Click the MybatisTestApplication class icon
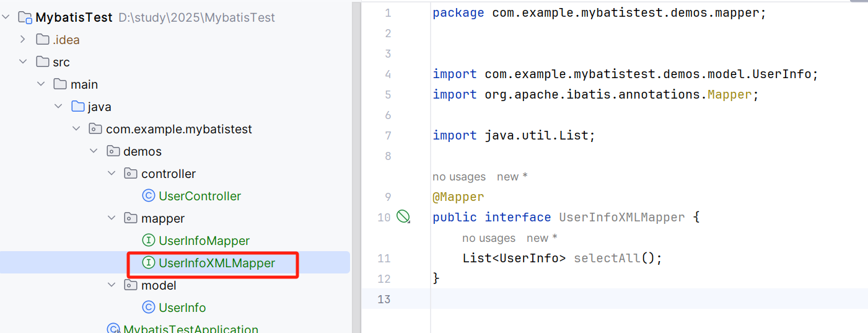Image resolution: width=868 pixels, height=333 pixels. click(113, 329)
